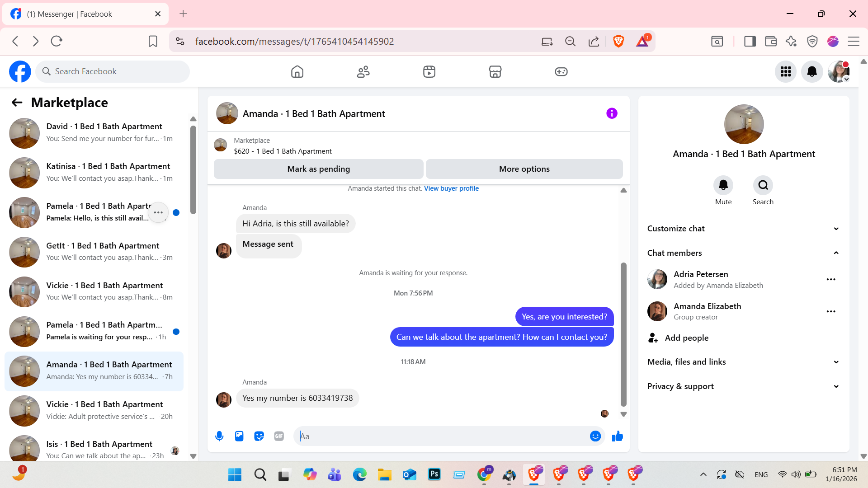Open the GIF picker

coord(279,436)
